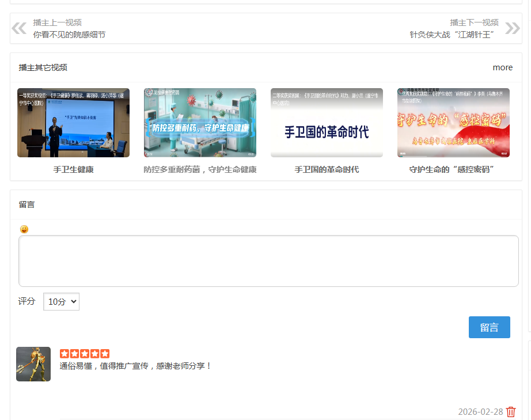Click the commenter's golden warrior avatar

pyautogui.click(x=33, y=364)
